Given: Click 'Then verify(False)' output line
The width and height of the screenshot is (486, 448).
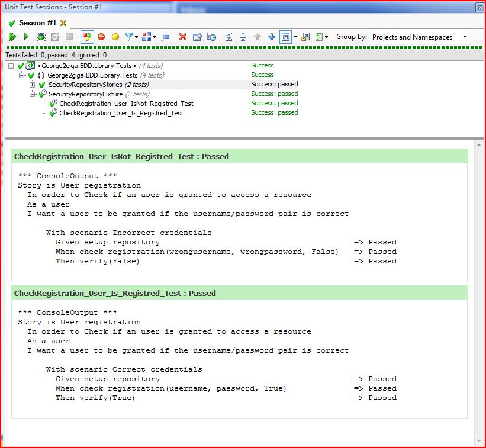Looking at the screenshot, I should point(98,261).
